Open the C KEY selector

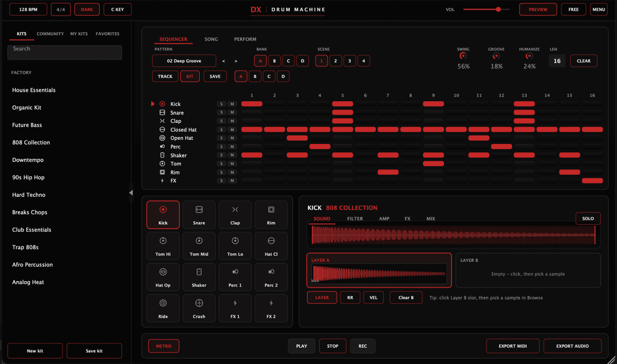[x=117, y=9]
